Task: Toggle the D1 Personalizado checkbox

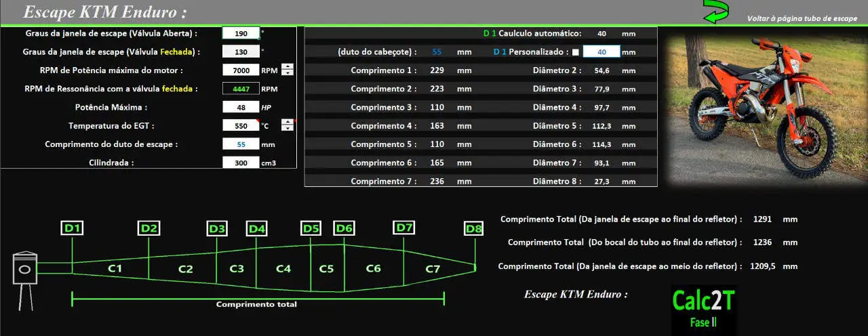Action: coord(576,52)
